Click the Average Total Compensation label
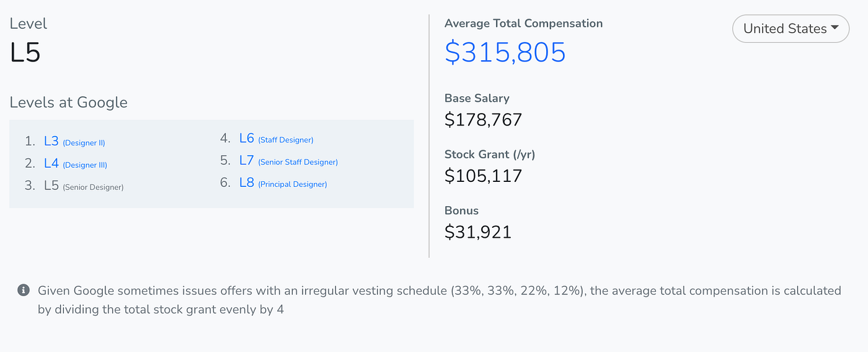This screenshot has width=868, height=352. [523, 24]
